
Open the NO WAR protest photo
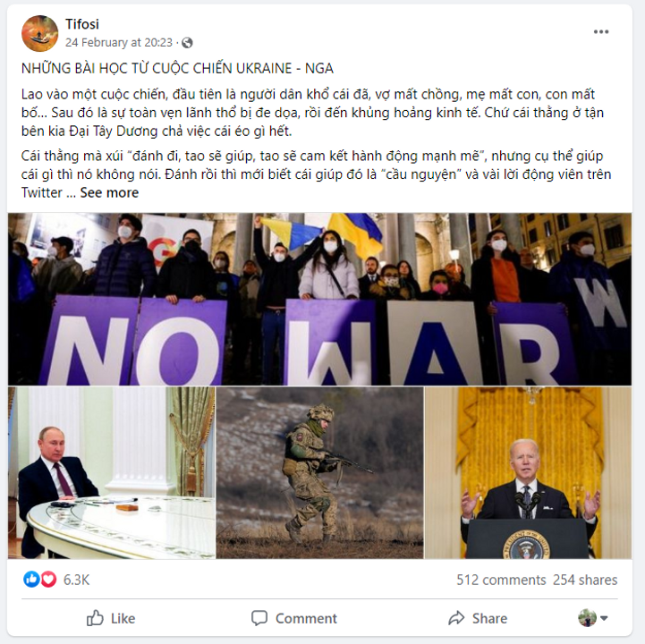(319, 299)
